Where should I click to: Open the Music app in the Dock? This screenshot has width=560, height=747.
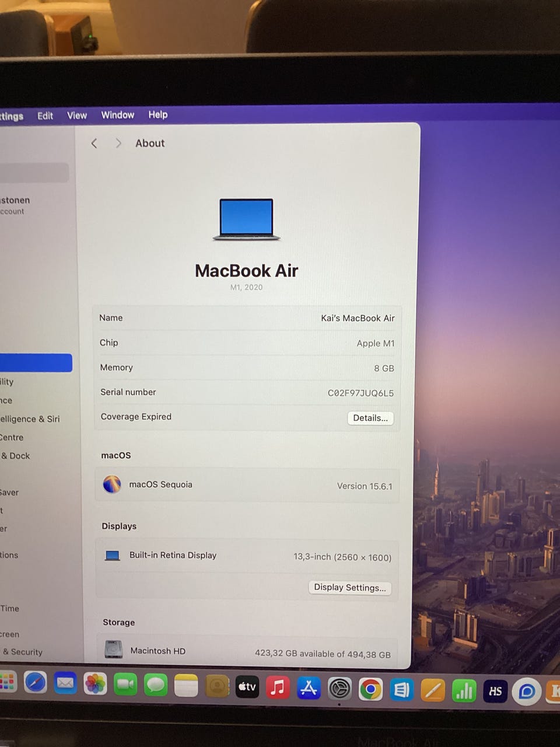coord(278,687)
